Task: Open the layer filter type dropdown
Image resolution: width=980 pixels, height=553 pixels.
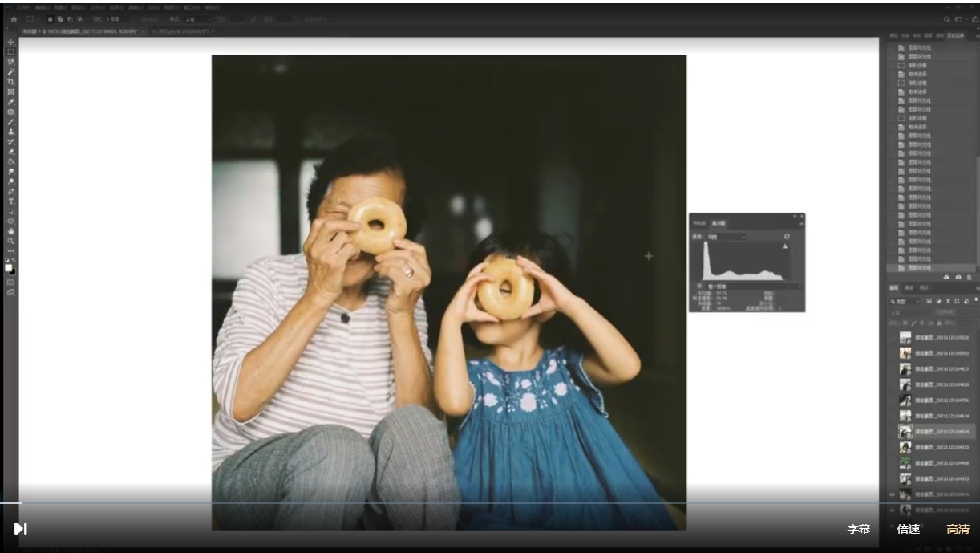Action: pos(905,301)
